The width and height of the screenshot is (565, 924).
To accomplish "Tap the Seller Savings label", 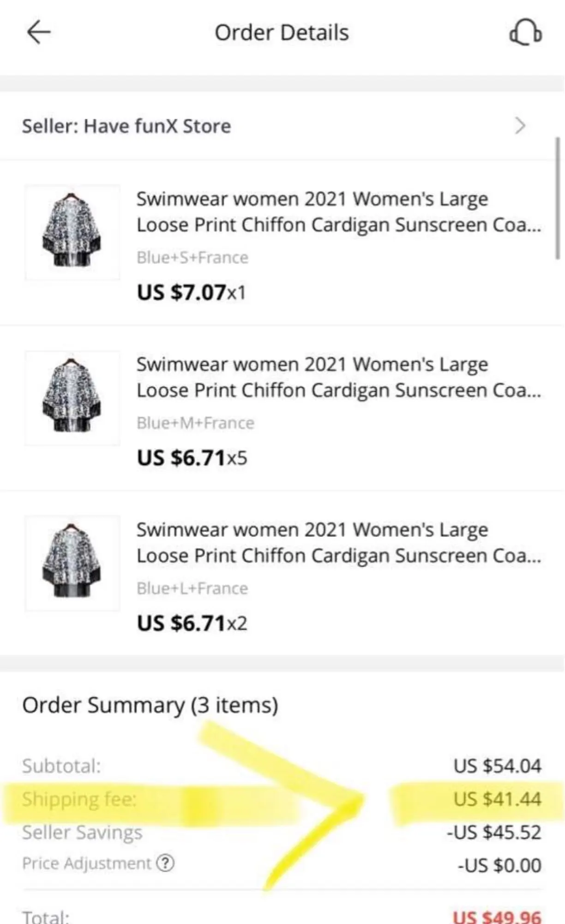I will coord(82,832).
